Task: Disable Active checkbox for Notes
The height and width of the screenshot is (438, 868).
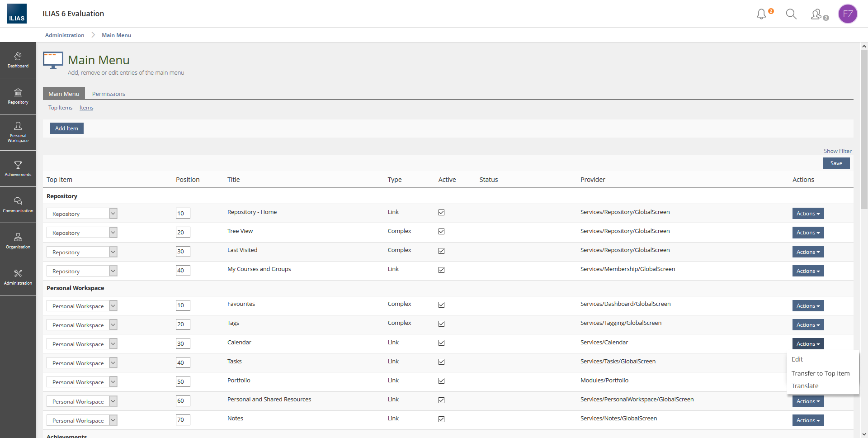Action: [441, 419]
